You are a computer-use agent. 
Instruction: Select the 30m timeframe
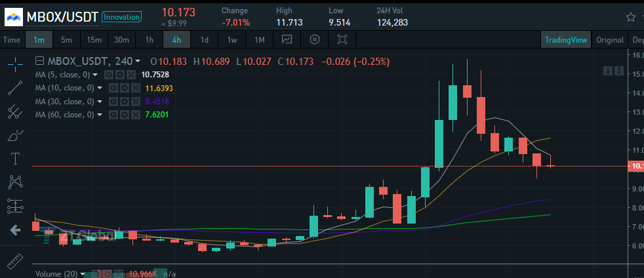[121, 40]
